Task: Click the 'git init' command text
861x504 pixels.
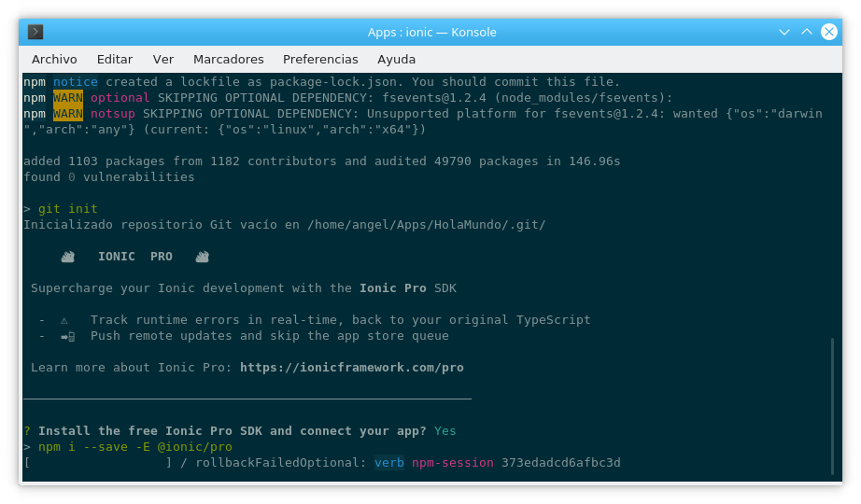Action: point(67,209)
